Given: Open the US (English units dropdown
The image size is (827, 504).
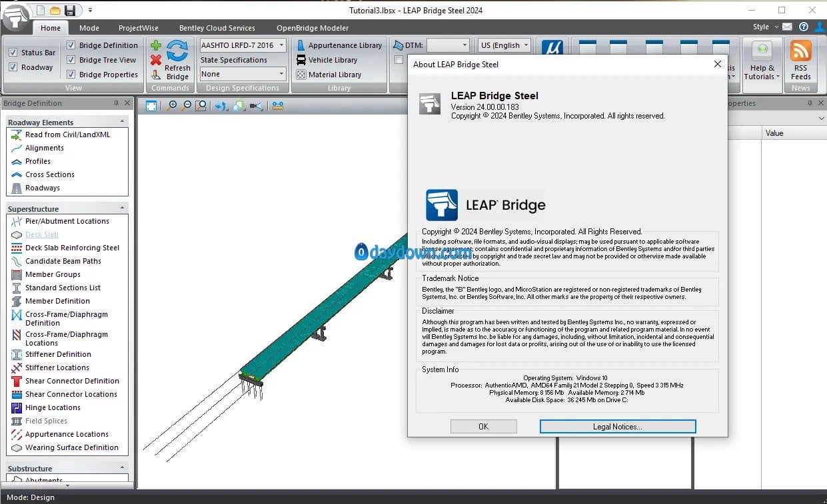Looking at the screenshot, I should 526,45.
